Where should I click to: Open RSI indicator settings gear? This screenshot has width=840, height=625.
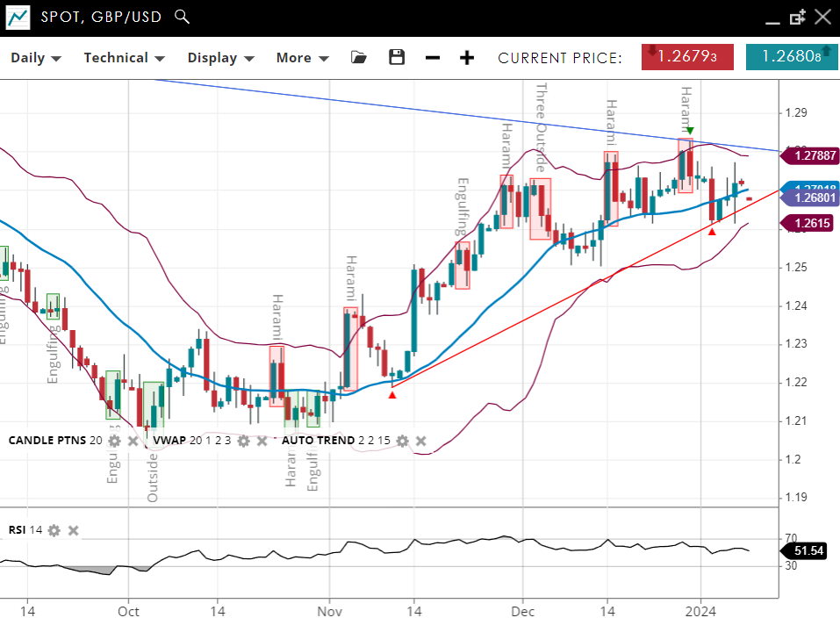coord(54,530)
